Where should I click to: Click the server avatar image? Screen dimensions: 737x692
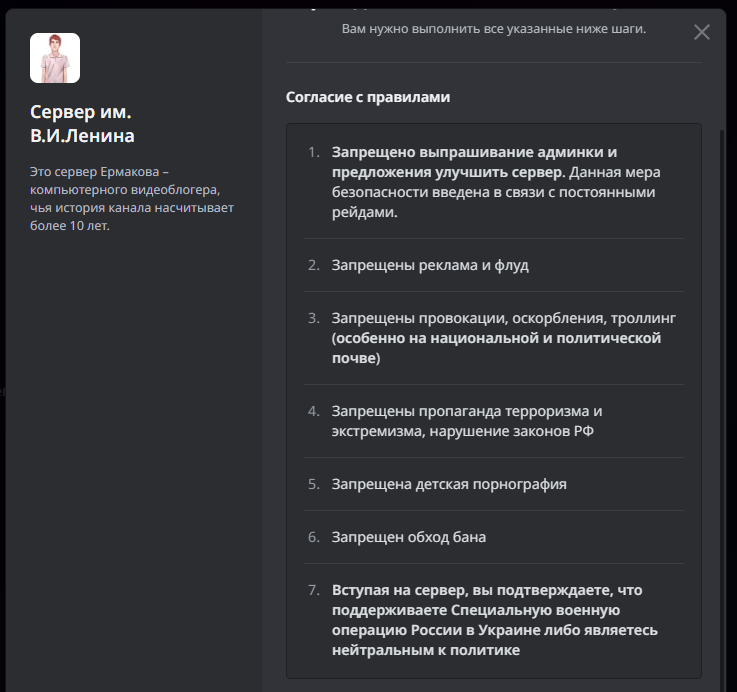click(55, 58)
